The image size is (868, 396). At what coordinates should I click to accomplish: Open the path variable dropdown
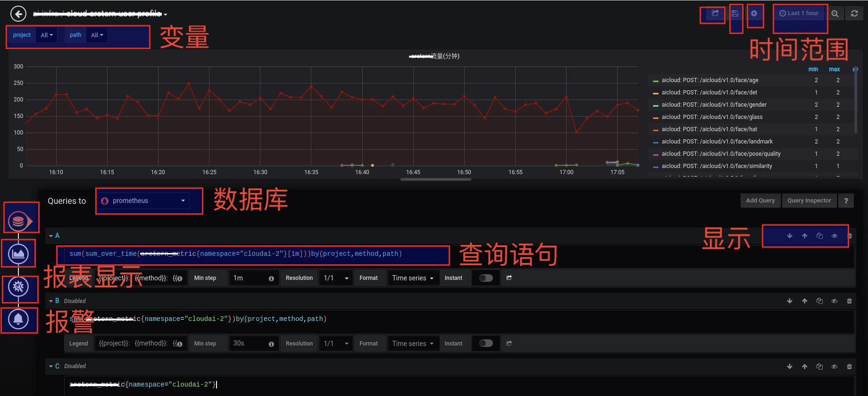pyautogui.click(x=97, y=35)
